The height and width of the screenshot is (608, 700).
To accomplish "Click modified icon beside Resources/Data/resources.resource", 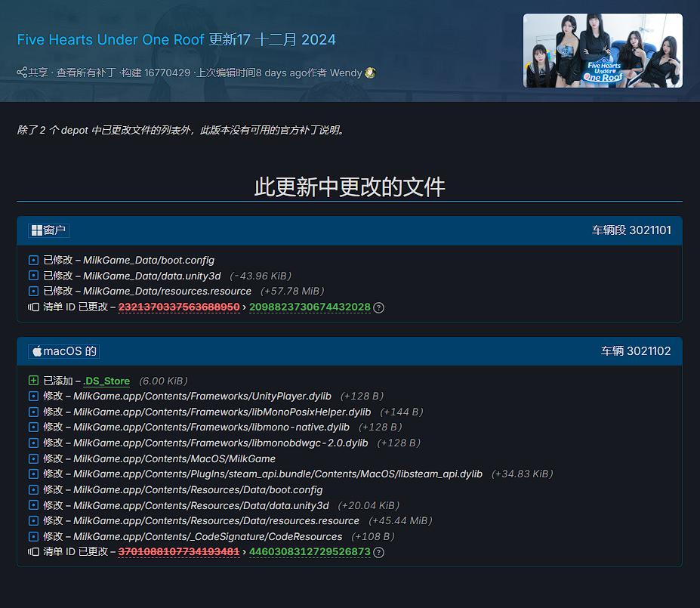I will (x=33, y=520).
